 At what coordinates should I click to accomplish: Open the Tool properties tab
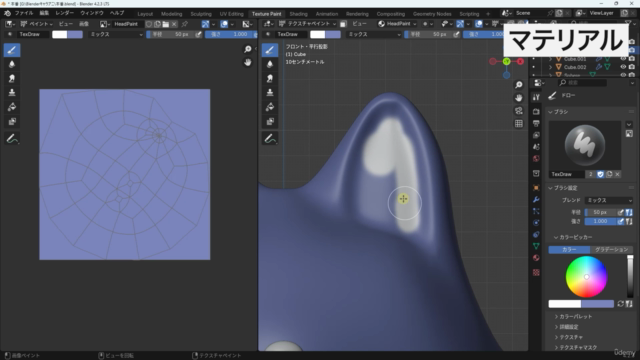pyautogui.click(x=536, y=97)
